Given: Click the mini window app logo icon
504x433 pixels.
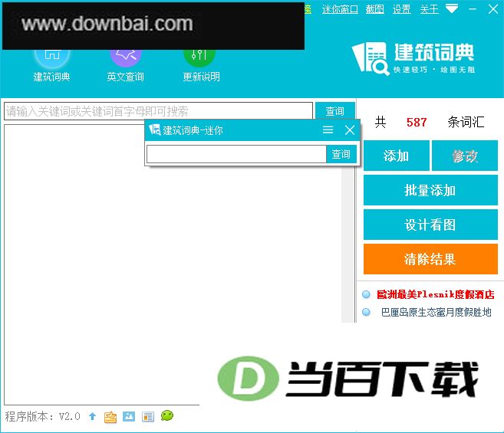Looking at the screenshot, I should [x=155, y=130].
